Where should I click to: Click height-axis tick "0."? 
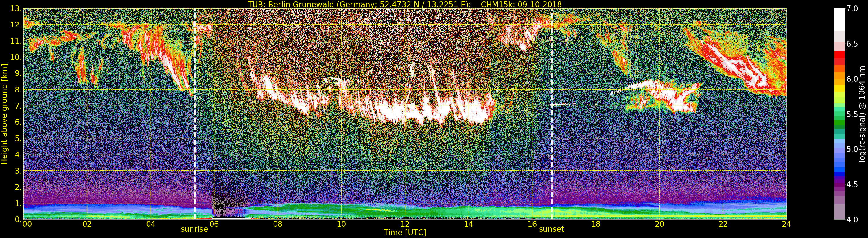[x=18, y=220]
